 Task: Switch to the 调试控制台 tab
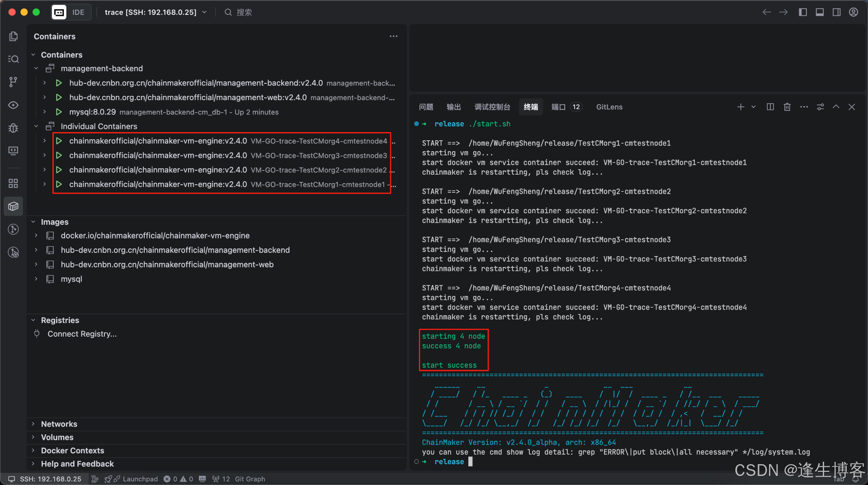(x=492, y=107)
